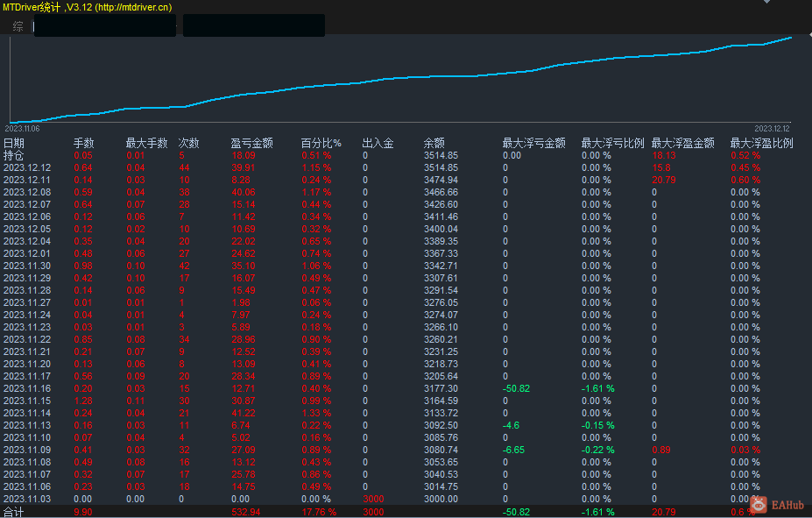
Task: Click the blue equity curve line
Action: coord(400,78)
